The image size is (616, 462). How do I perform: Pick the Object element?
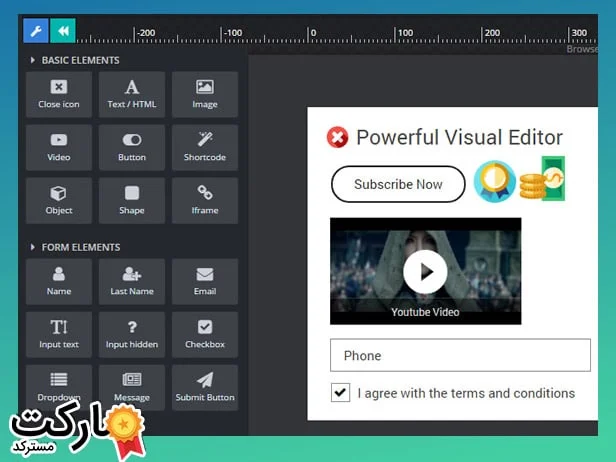59,200
